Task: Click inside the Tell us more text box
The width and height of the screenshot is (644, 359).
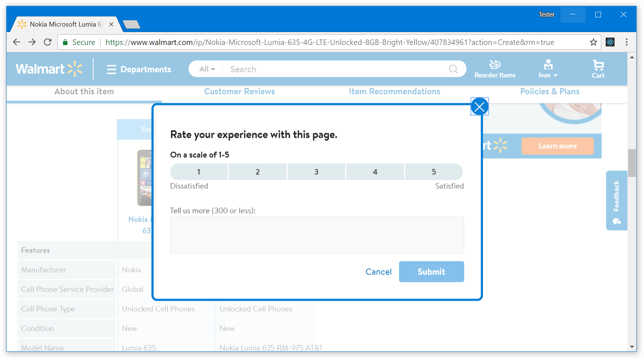Action: (x=317, y=235)
